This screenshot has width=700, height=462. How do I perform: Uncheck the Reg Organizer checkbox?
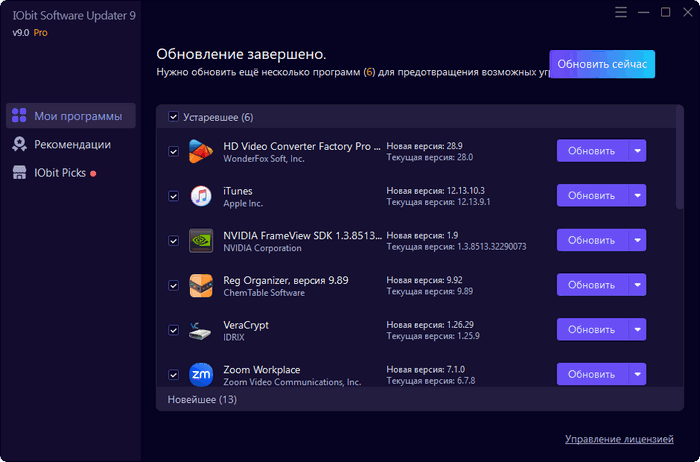coord(173,285)
